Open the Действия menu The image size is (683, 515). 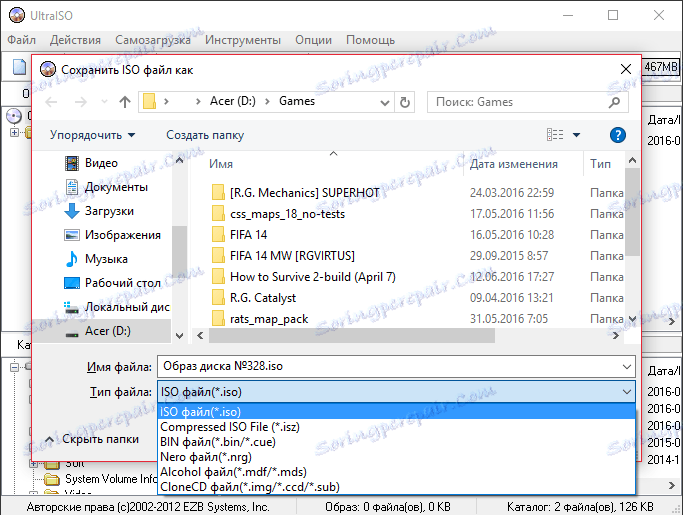coord(75,40)
